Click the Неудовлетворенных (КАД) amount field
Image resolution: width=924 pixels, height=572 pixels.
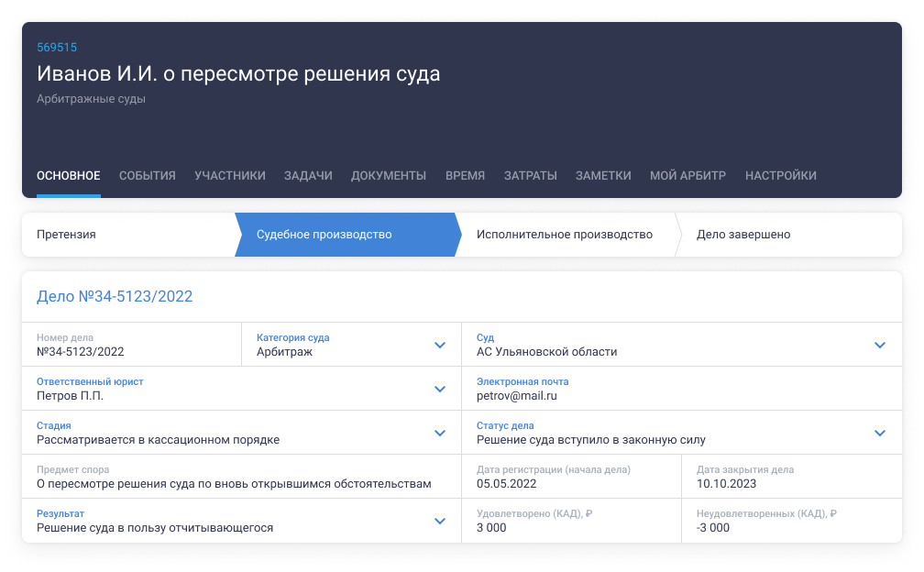coord(792,521)
